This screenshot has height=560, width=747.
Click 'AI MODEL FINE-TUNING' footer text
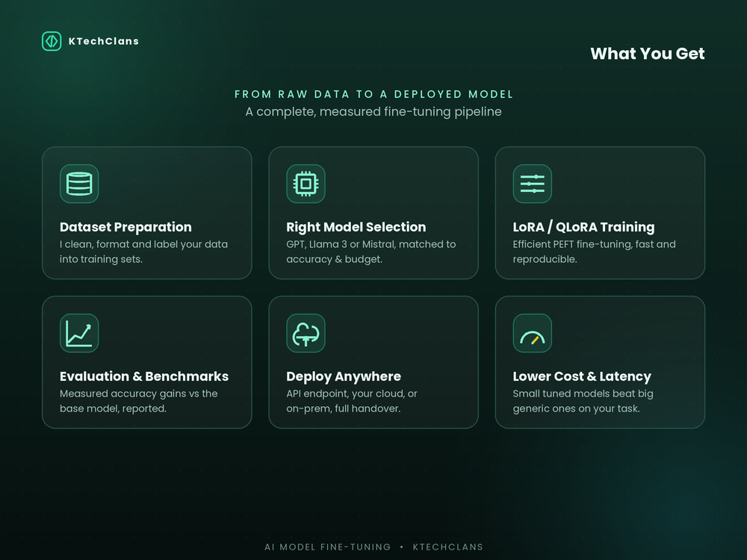coord(328,547)
